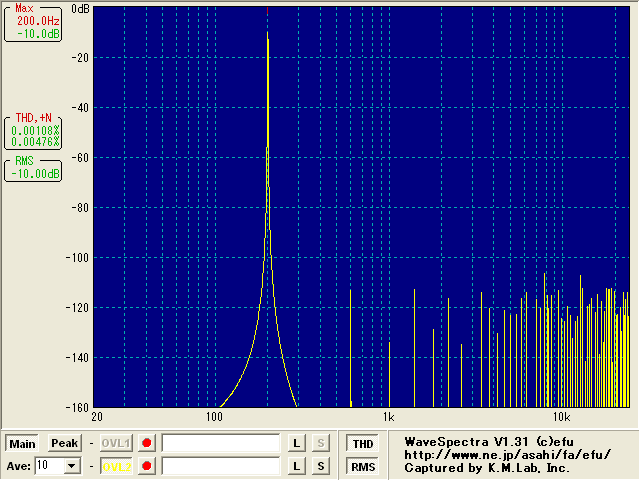This screenshot has height=480, width=640.
Task: Click the S button in the OVL1 row
Action: click(x=321, y=443)
